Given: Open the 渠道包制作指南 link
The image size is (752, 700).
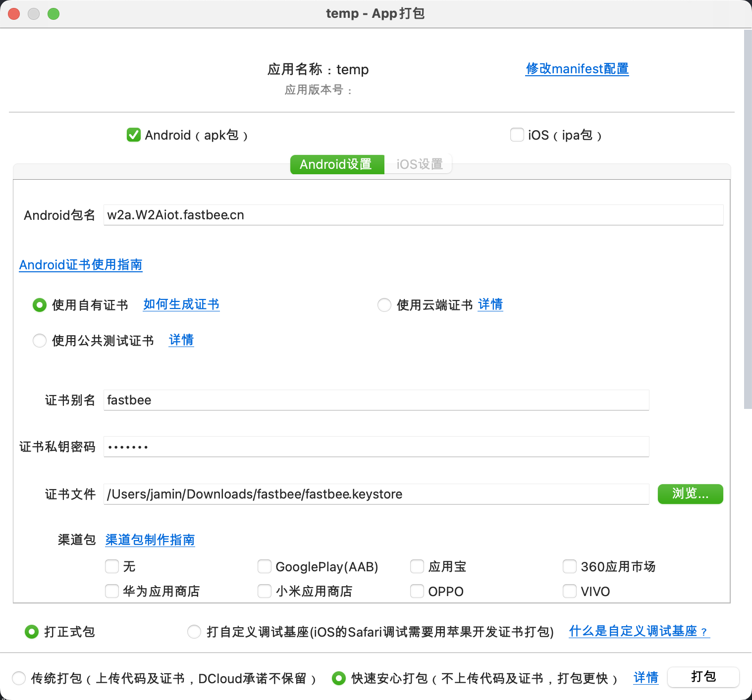Looking at the screenshot, I should 150,540.
